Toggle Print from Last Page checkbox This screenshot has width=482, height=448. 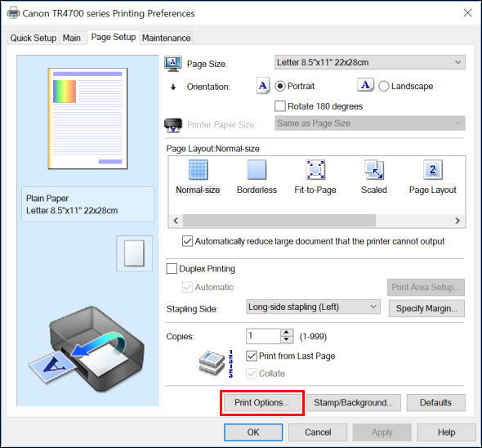point(252,356)
